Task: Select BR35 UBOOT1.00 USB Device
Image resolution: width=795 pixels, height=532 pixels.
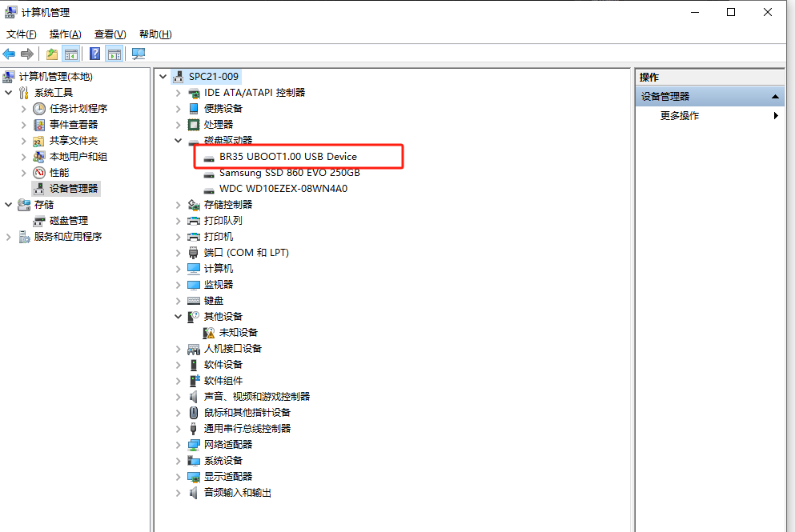Action: pos(288,157)
